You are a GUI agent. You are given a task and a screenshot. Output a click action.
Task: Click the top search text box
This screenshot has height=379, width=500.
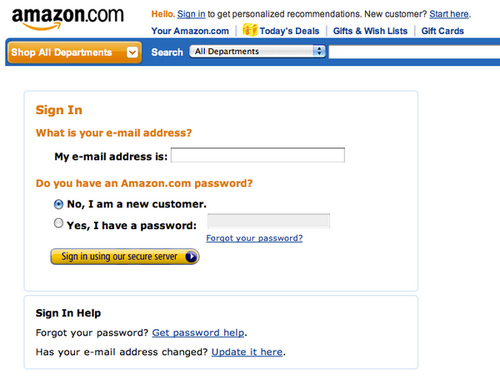414,52
